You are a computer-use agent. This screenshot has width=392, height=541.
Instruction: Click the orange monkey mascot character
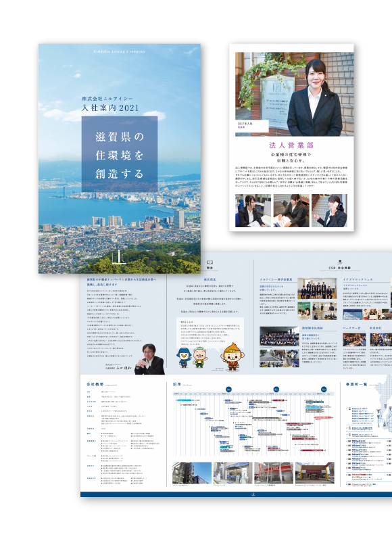pyautogui.click(x=232, y=356)
